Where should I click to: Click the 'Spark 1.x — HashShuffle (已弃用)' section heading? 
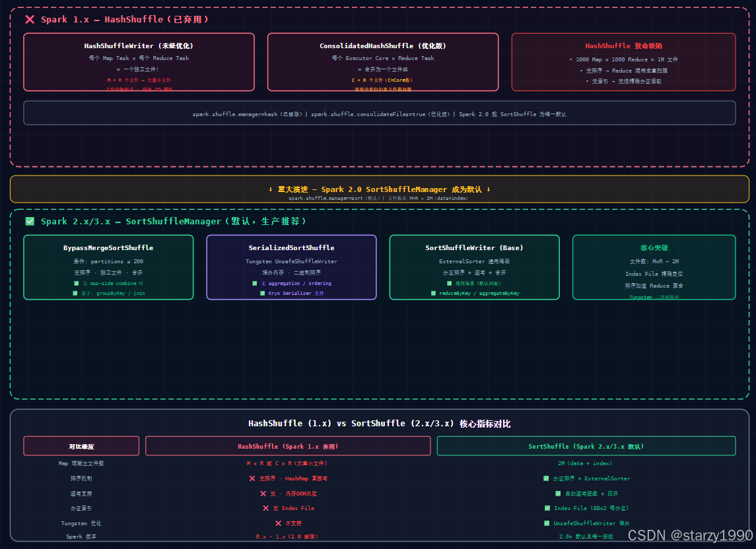[x=125, y=19]
